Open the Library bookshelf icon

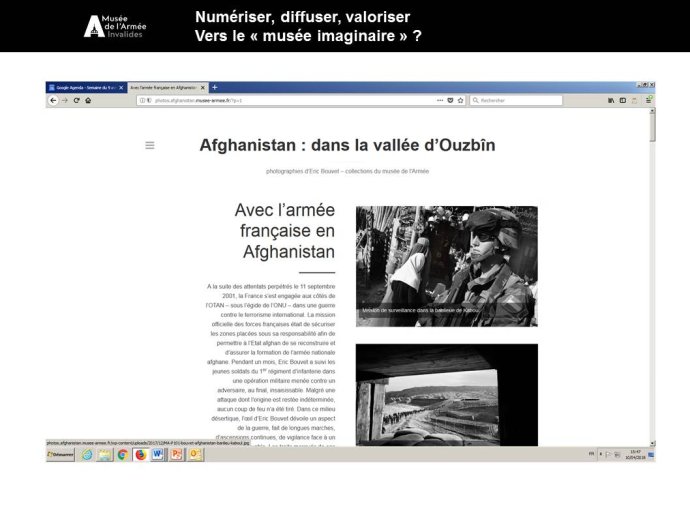coord(611,100)
